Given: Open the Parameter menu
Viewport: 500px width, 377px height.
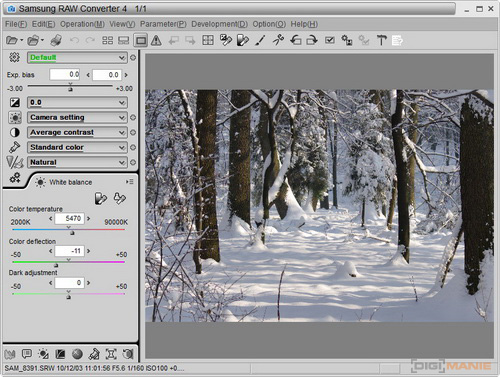Looking at the screenshot, I should coord(163,24).
